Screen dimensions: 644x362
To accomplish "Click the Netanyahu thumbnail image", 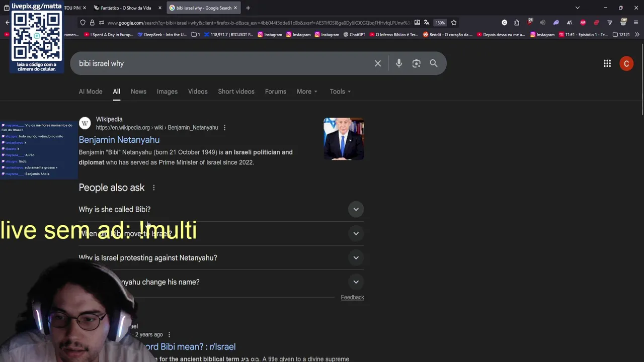I will coord(344,139).
